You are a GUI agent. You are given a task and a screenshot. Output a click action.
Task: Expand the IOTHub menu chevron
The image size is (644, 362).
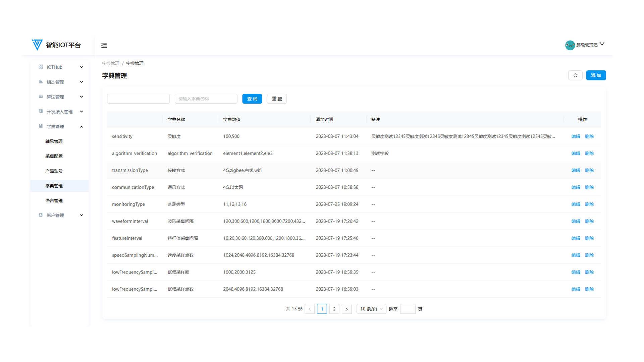point(81,67)
